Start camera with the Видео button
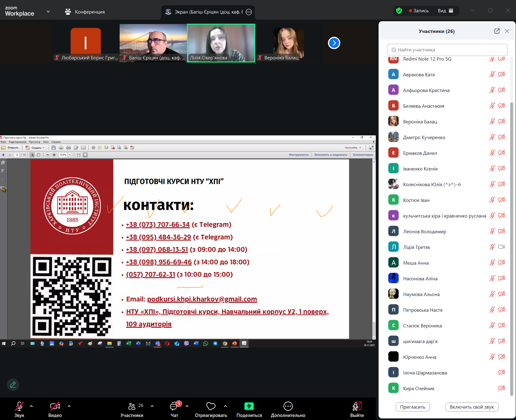 [55, 410]
